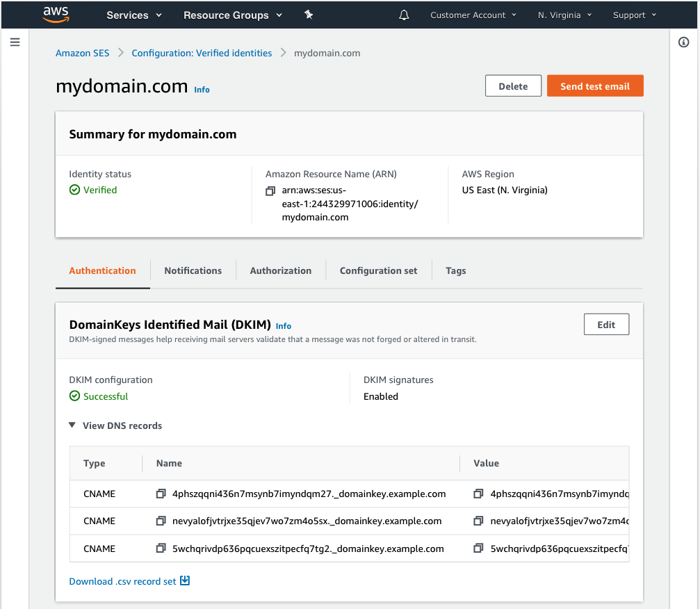Viewport: 700px width, 609px height.
Task: Click the Name column header
Action: coord(169,463)
